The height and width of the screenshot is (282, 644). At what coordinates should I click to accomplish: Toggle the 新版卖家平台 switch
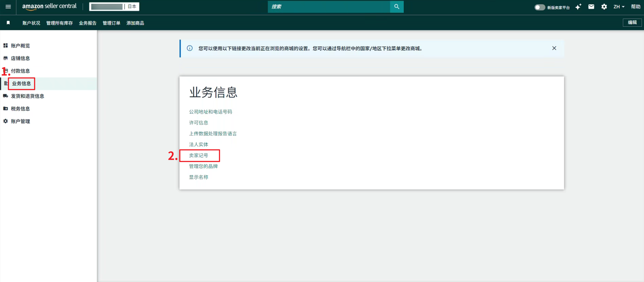coord(539,7)
